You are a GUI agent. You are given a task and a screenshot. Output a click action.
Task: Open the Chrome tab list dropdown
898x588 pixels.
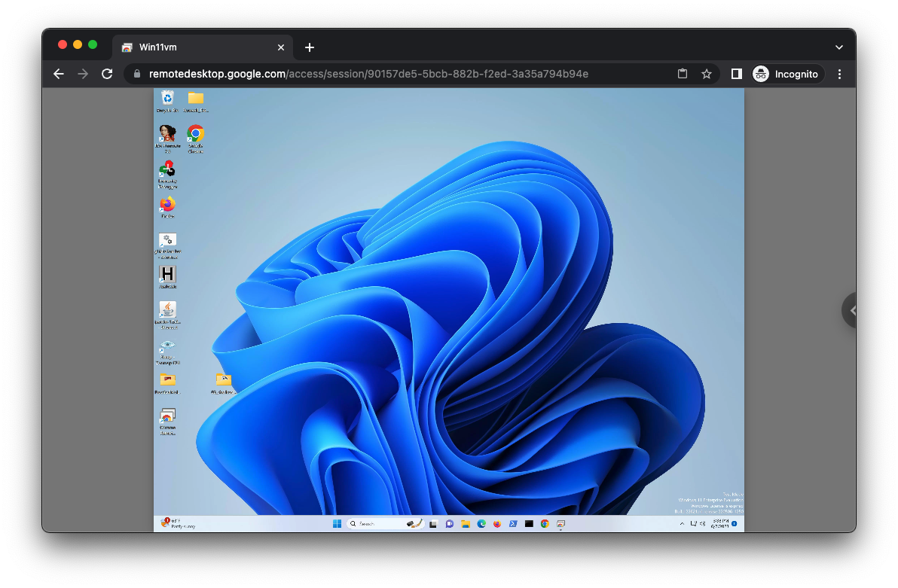(839, 47)
